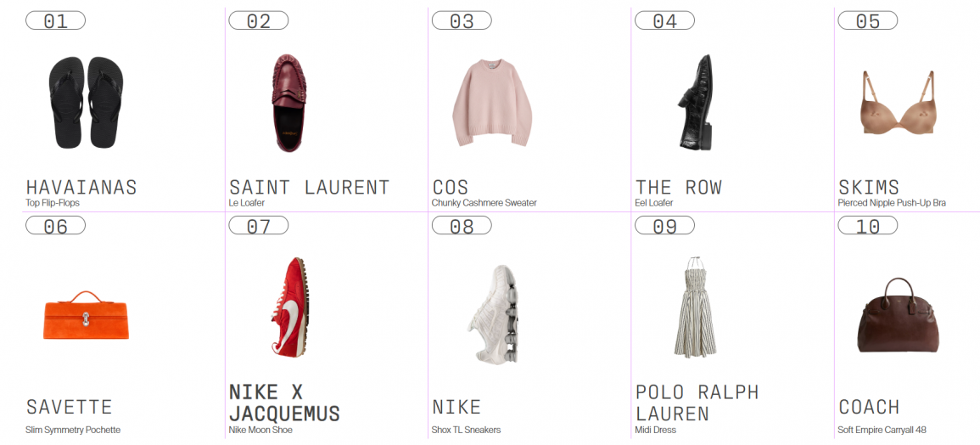Select the POLO RALPH LAUREN heading

pos(697,403)
